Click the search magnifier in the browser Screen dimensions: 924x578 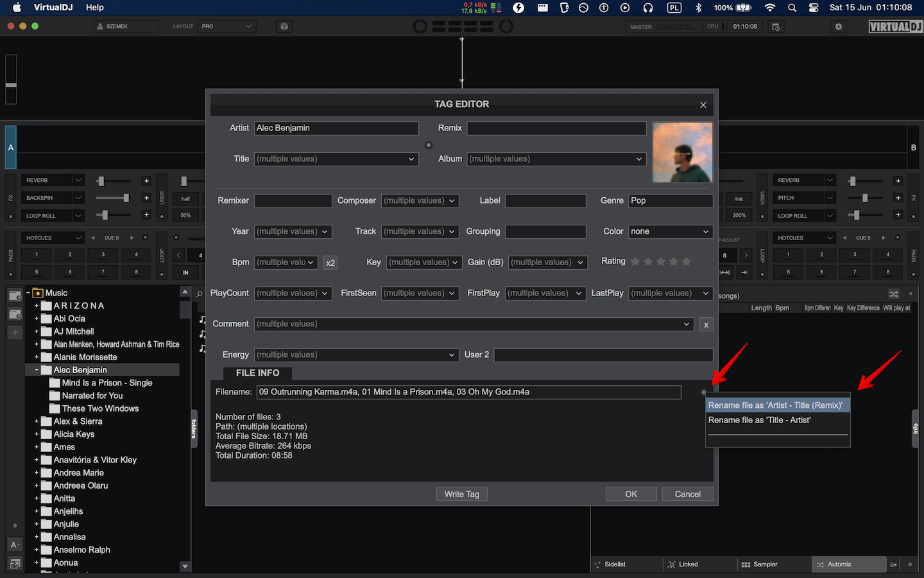click(x=200, y=293)
